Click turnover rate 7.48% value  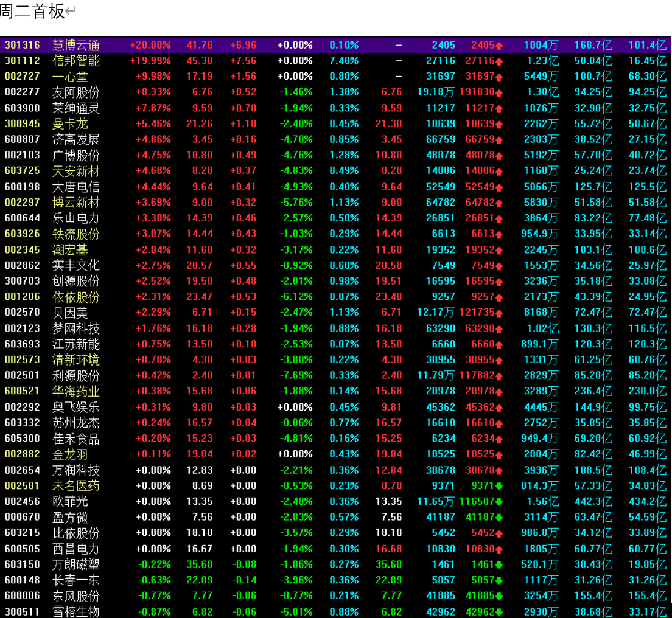click(344, 61)
